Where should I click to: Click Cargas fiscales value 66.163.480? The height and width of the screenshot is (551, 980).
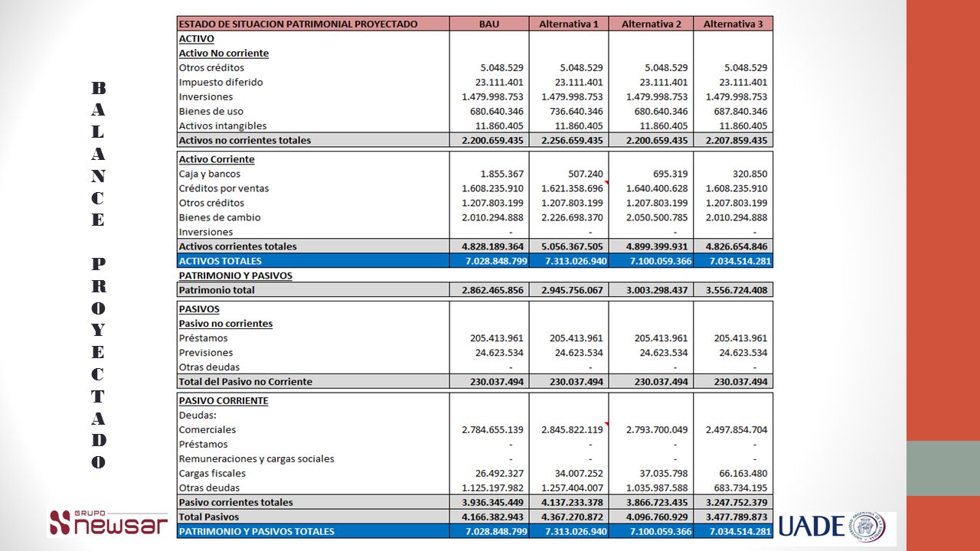743,473
